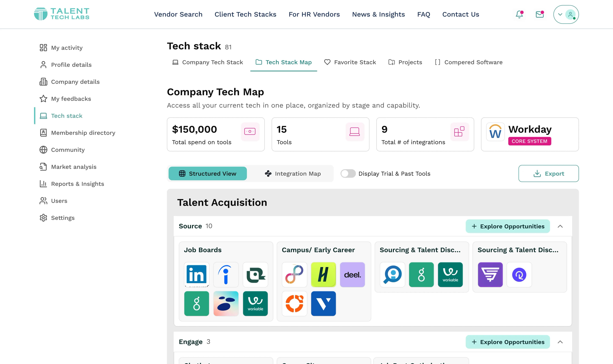
Task: Open the blue magnifier person logo tool
Action: tap(392, 274)
